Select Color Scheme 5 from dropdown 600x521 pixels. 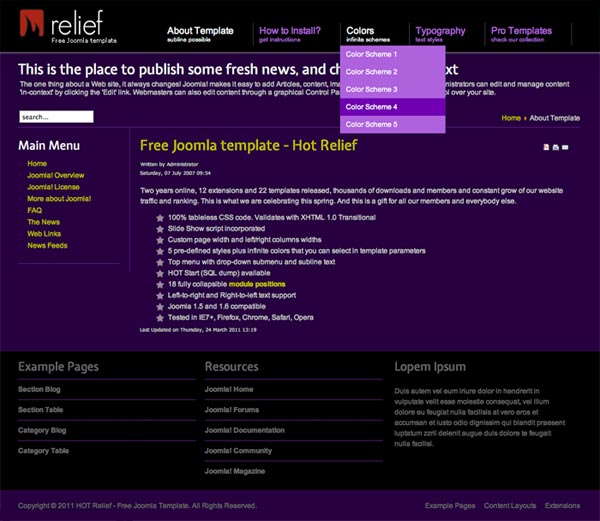(393, 125)
